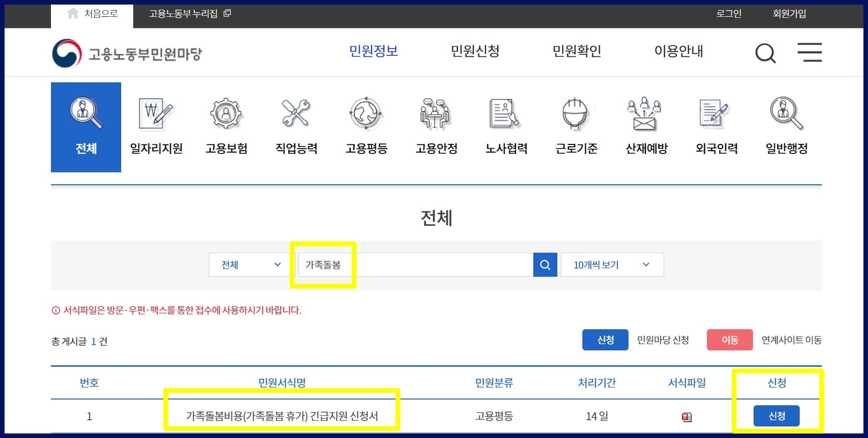Click the 고용평등 globe icon

coord(365,114)
